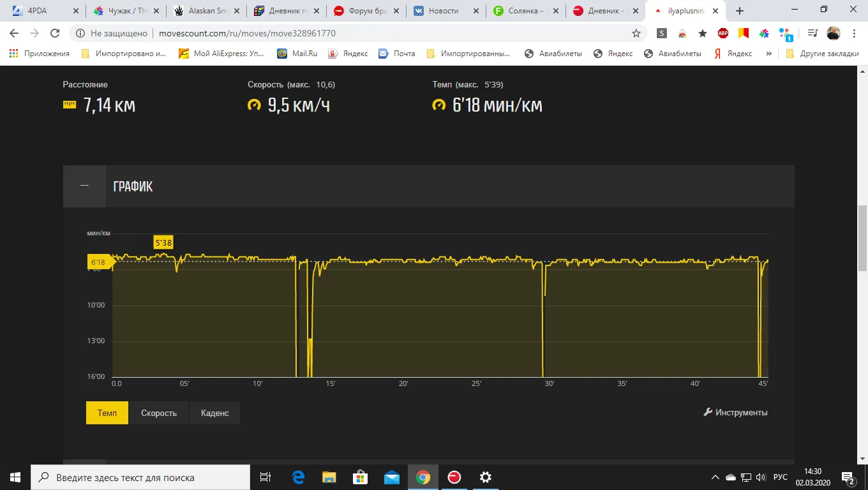Go back to the previous page
This screenshot has width=868, height=490.
14,33
